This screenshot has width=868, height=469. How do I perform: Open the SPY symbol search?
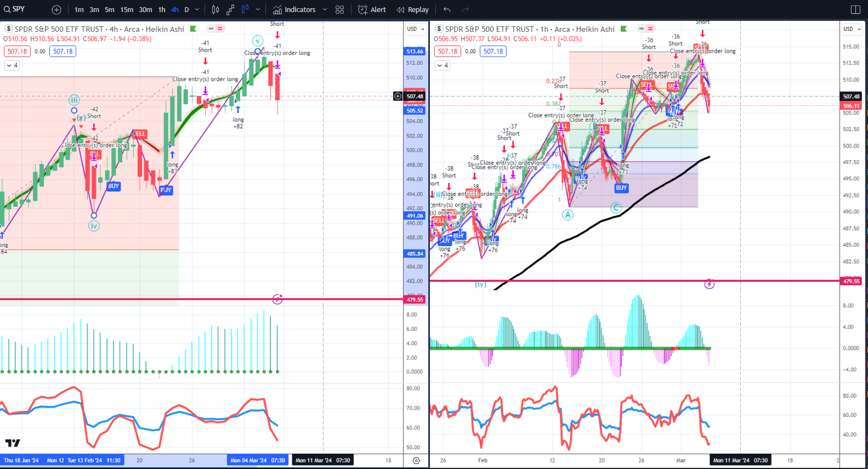15,9
